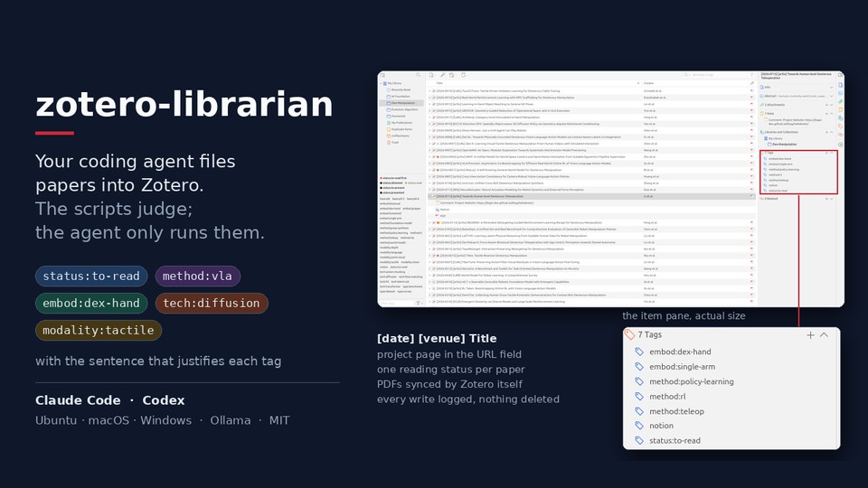
Task: Jump to Tags via orange tag side icon
Action: 840,127
